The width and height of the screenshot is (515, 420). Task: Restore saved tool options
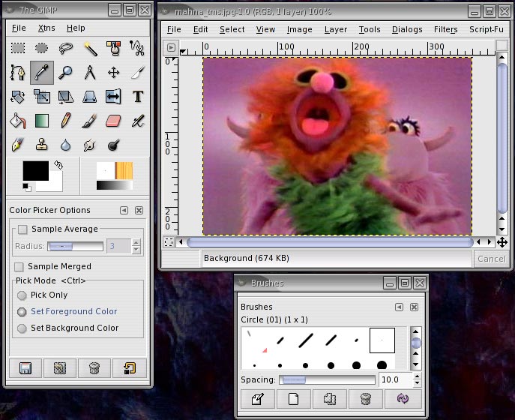point(60,368)
